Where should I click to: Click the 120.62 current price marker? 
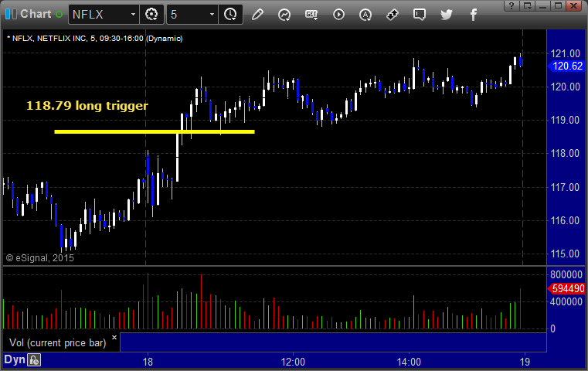coord(566,66)
